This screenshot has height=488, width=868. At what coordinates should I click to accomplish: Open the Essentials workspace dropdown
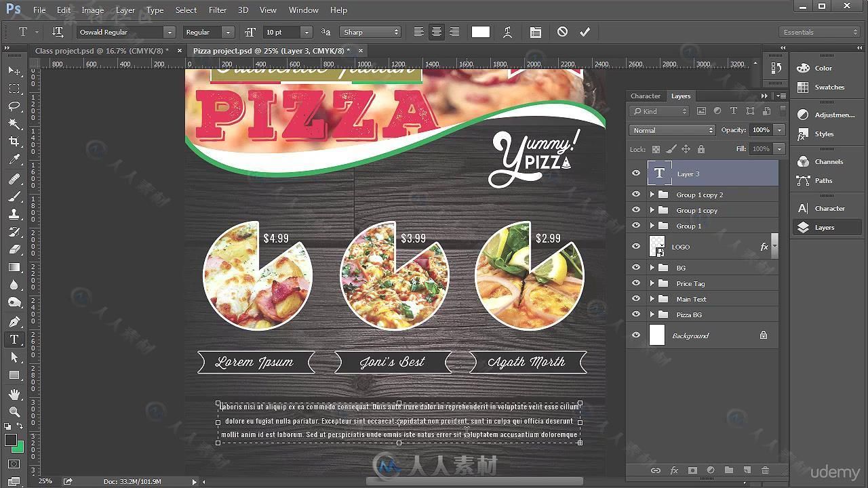pyautogui.click(x=820, y=32)
